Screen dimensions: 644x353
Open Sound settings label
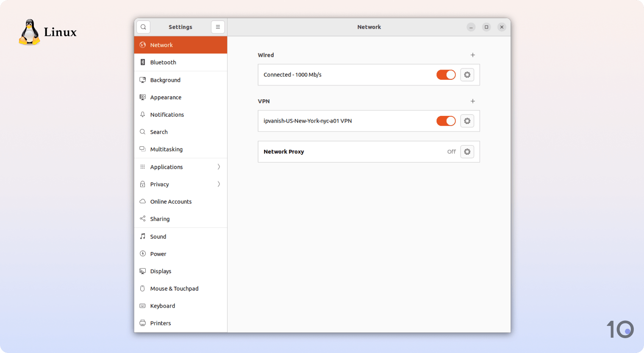point(158,237)
